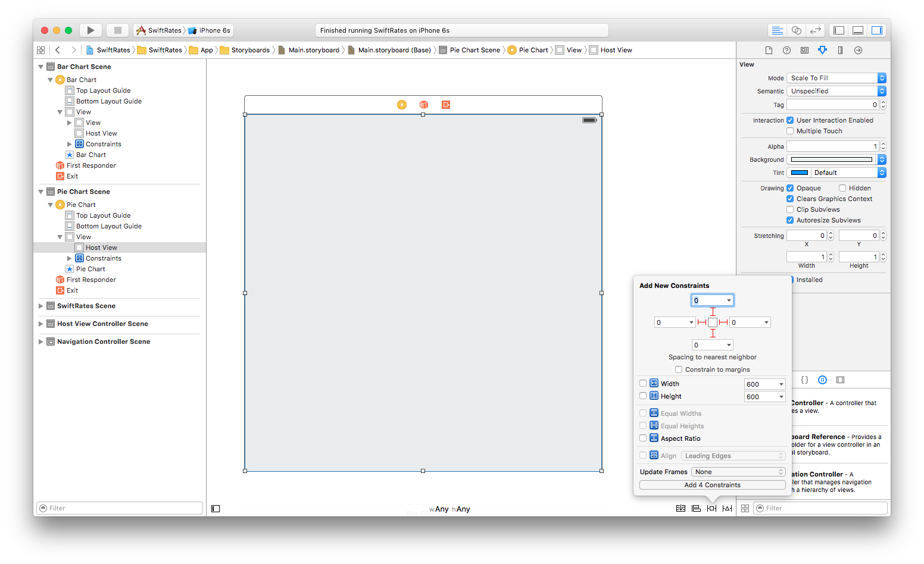
Task: Open the Update Frames dropdown
Action: pos(738,471)
